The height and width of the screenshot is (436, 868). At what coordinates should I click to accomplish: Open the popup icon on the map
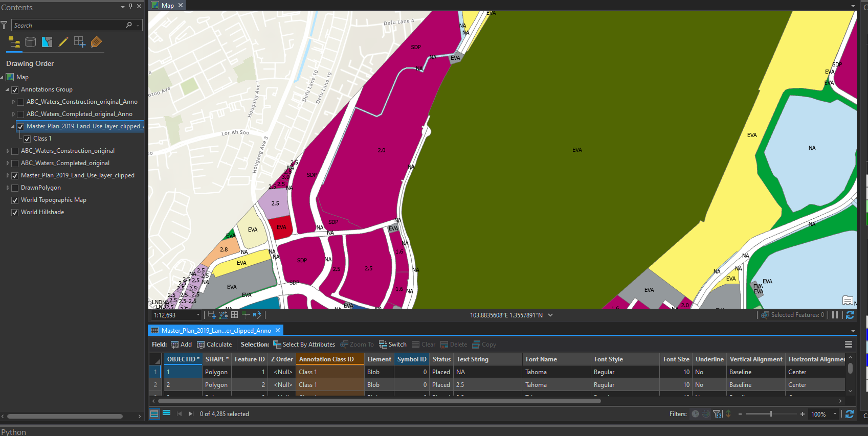pyautogui.click(x=848, y=301)
